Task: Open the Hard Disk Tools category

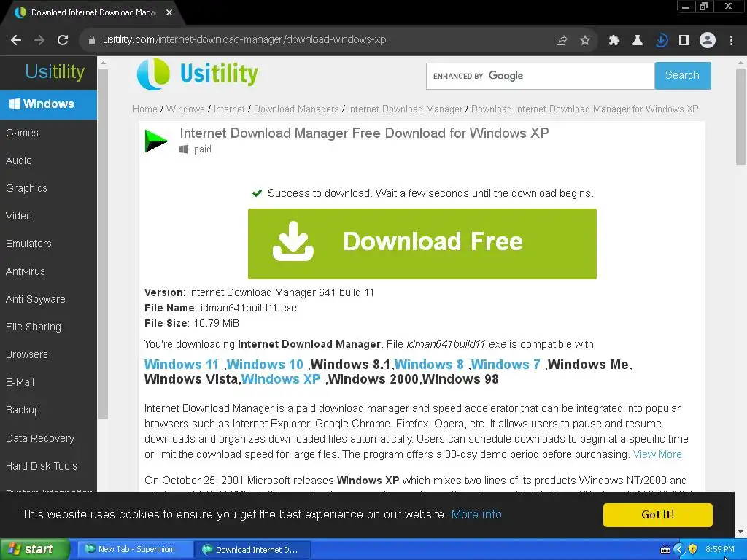Action: click(42, 466)
